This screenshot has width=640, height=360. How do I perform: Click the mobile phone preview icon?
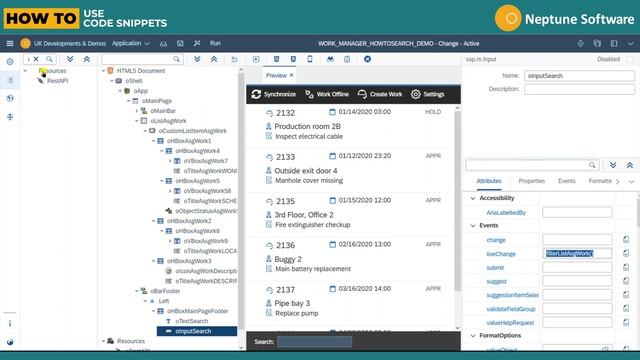pos(310,59)
